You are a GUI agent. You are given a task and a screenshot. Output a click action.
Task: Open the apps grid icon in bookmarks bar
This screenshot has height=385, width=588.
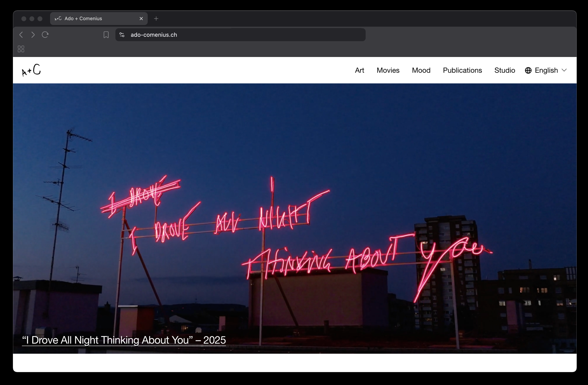21,49
